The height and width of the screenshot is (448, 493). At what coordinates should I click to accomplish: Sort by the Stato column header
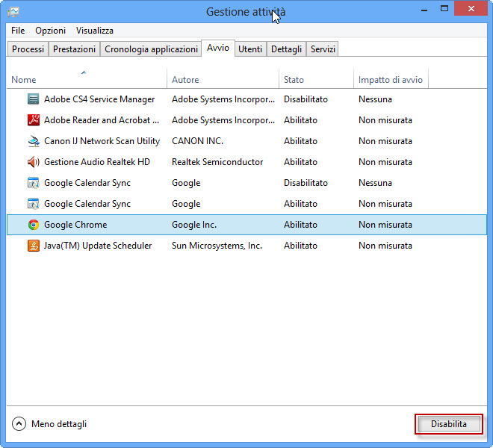coord(316,80)
